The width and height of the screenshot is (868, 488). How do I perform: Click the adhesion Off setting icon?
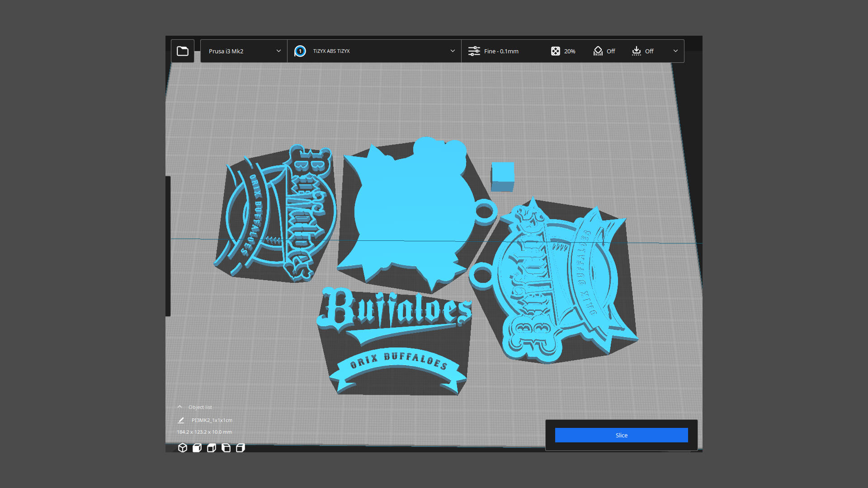(637, 51)
